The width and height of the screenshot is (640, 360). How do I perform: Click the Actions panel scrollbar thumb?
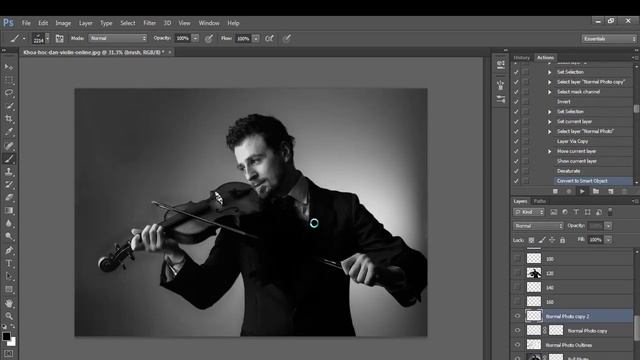coord(636,109)
